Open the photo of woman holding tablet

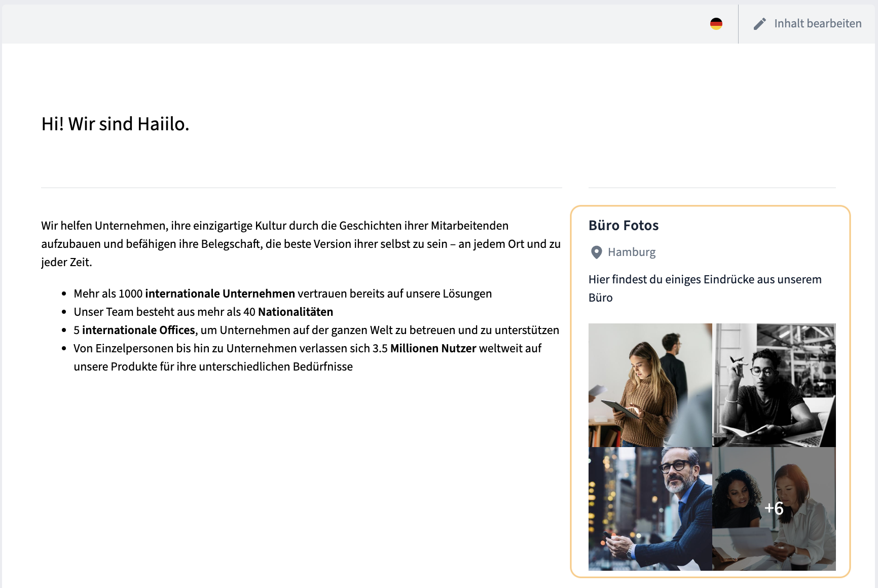pyautogui.click(x=650, y=385)
